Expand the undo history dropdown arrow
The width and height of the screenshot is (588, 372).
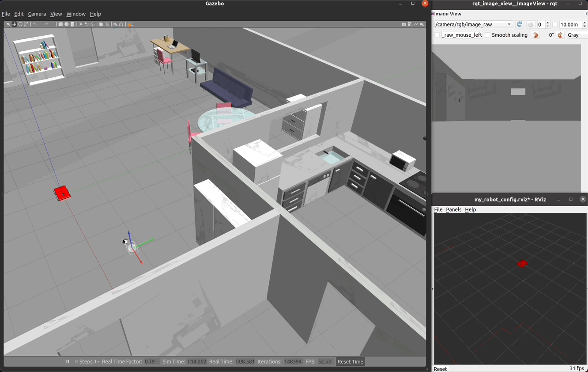click(41, 24)
